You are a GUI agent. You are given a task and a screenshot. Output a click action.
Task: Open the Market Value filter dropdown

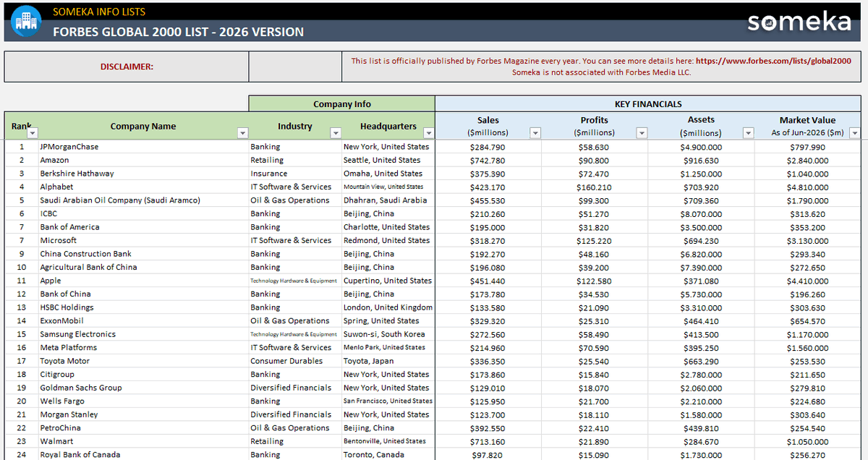[x=855, y=133]
